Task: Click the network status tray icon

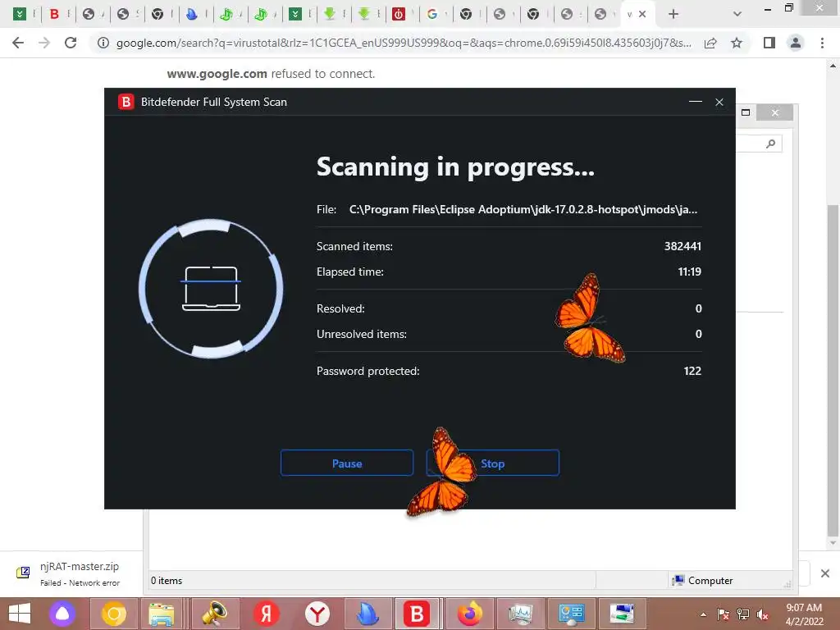Action: pyautogui.click(x=743, y=614)
